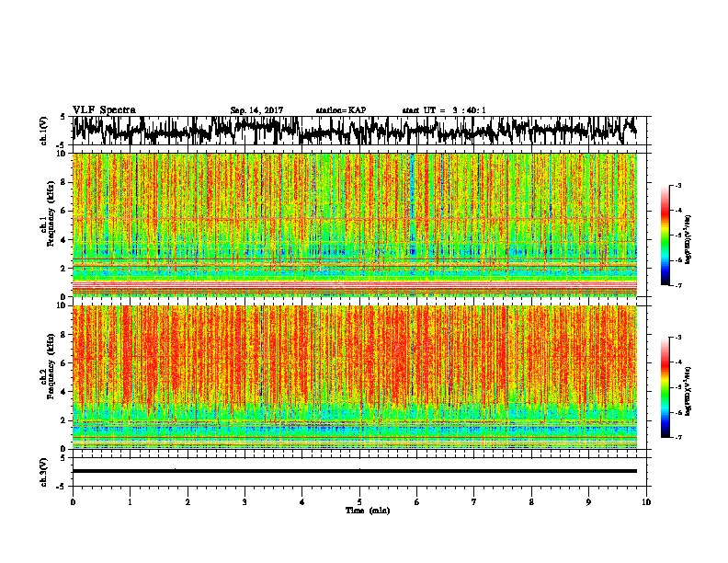This screenshot has height=563, width=728.
Task: Click time axis tick label "5"
Action: tap(359, 502)
